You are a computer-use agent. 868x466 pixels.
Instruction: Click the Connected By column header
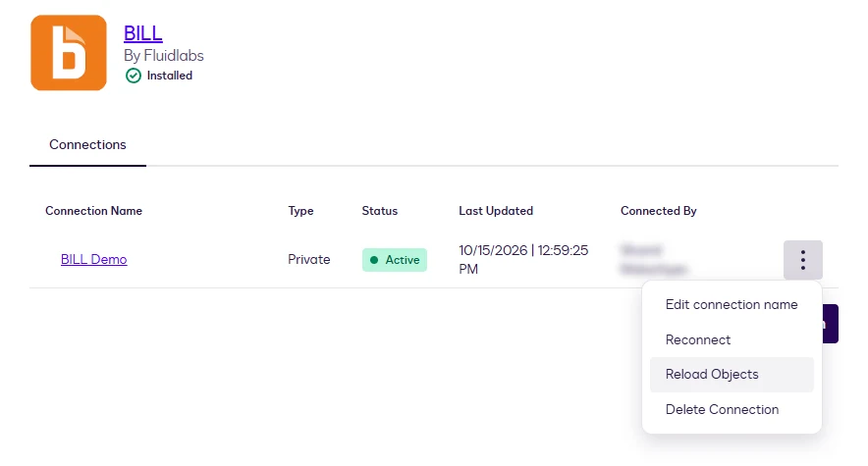coord(658,211)
